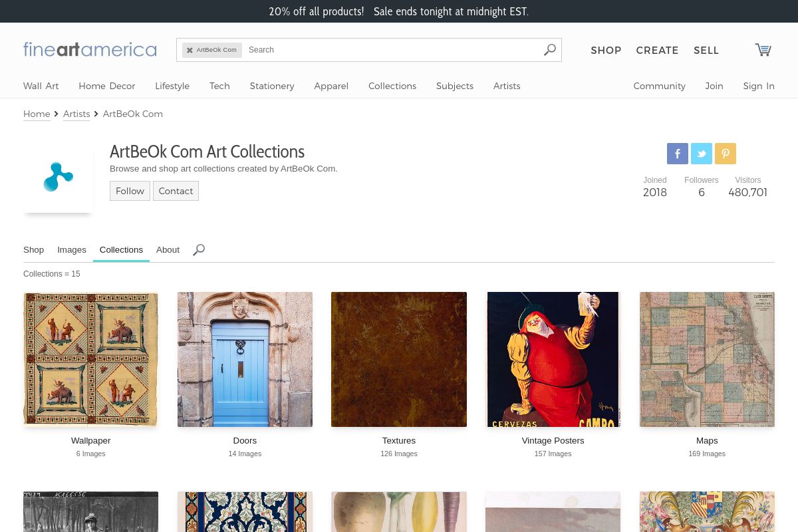The height and width of the screenshot is (532, 798).
Task: Switch to the Images tab
Action: click(72, 250)
